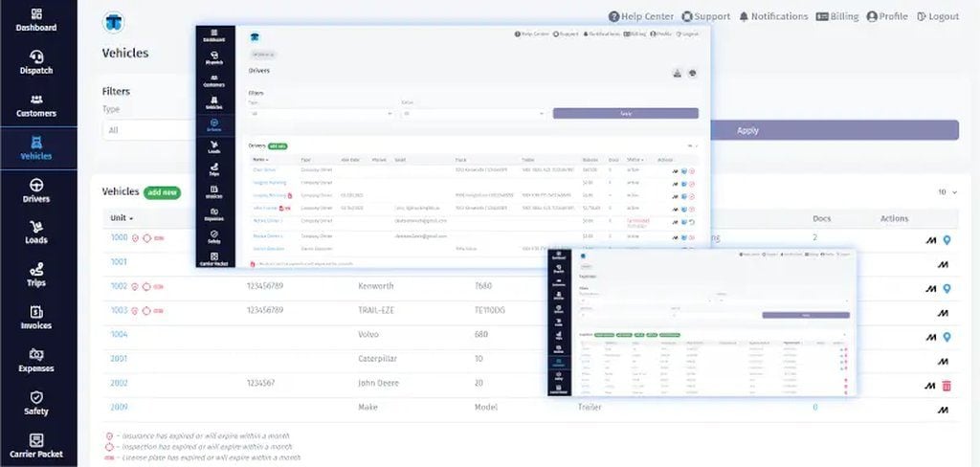Click license plate warning icon for unit 1002
Viewport: 980px width, 467px height.
[159, 287]
